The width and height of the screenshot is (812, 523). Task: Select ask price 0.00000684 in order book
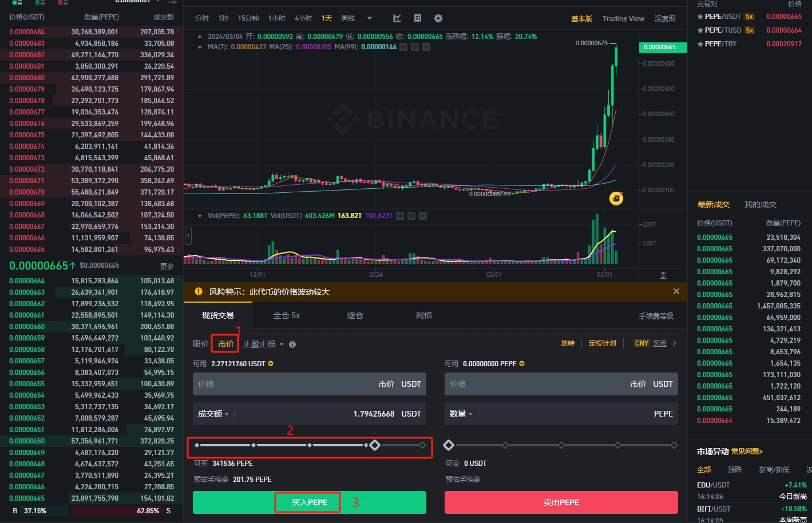[x=27, y=32]
